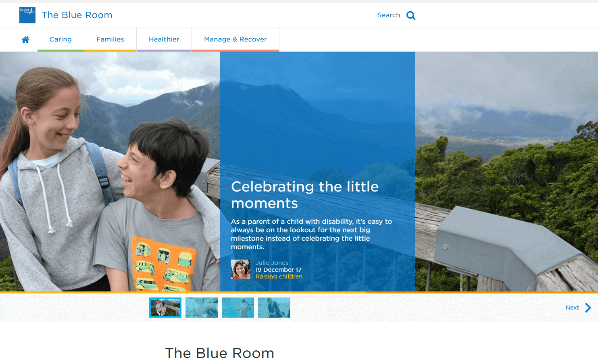598x364 pixels.
Task: Select the Manage & Recover tab
Action: 235,40
